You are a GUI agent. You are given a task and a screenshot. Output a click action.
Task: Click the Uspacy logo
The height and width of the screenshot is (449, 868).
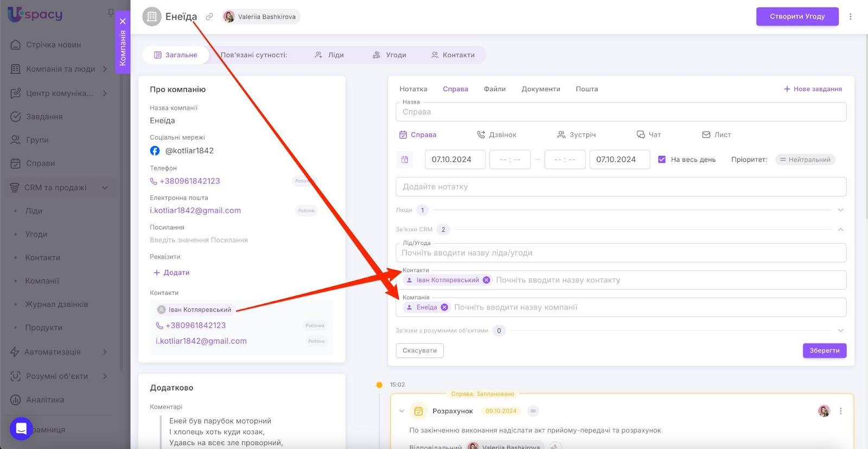(x=35, y=15)
